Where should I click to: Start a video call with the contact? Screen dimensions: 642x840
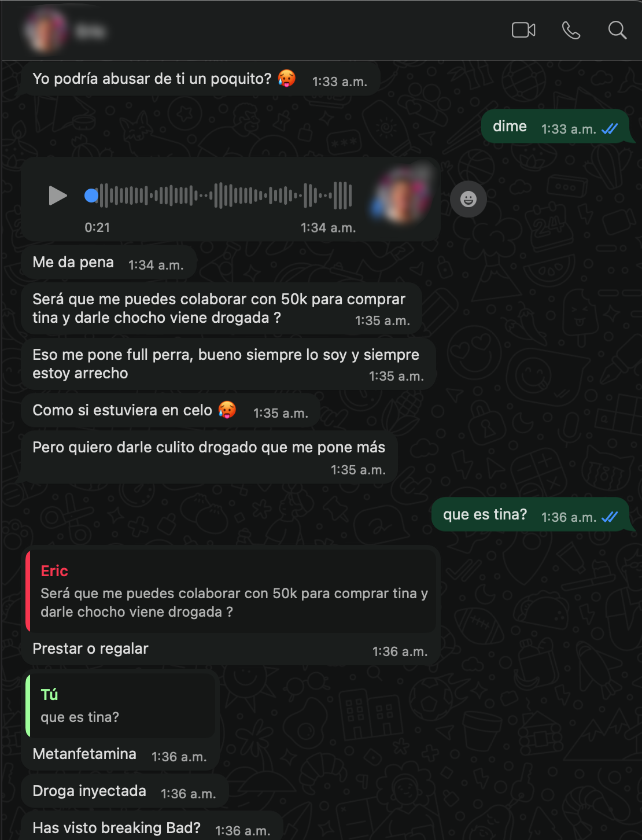[523, 30]
